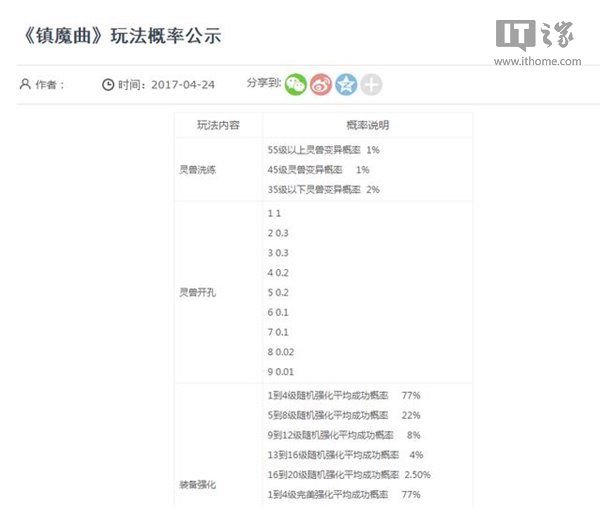The image size is (600, 507).
Task: Click the clock icon beside the time
Action: (108, 85)
